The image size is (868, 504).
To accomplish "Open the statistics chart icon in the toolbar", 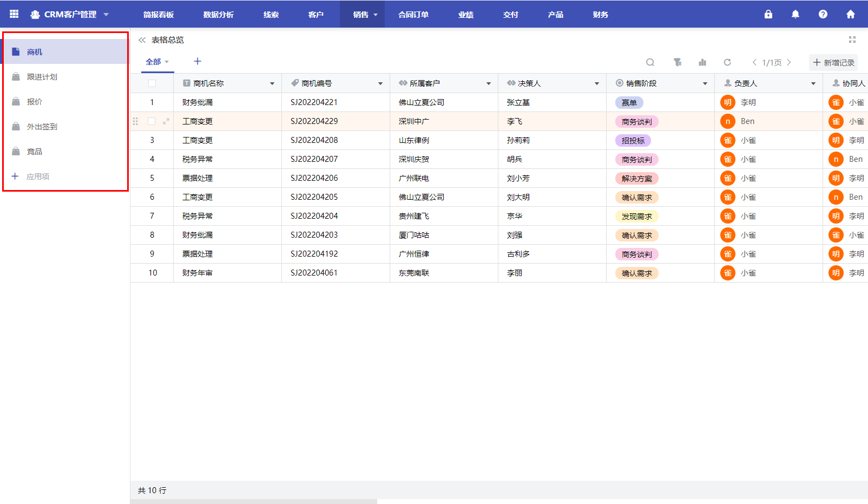I will (x=702, y=62).
